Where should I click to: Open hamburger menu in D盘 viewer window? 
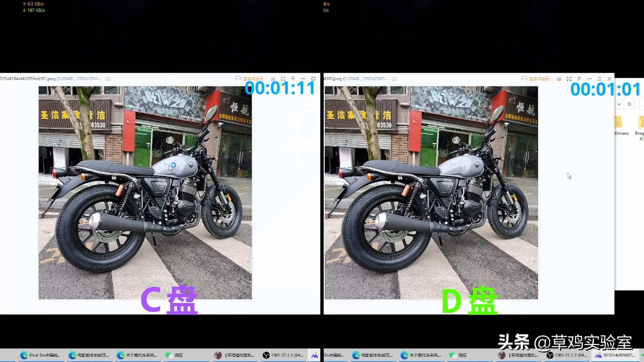tap(559, 79)
